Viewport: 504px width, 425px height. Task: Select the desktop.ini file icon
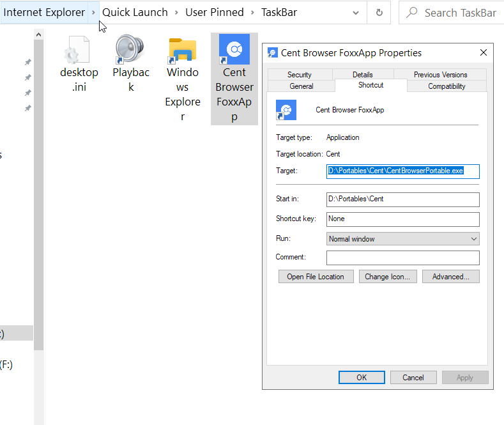77,50
